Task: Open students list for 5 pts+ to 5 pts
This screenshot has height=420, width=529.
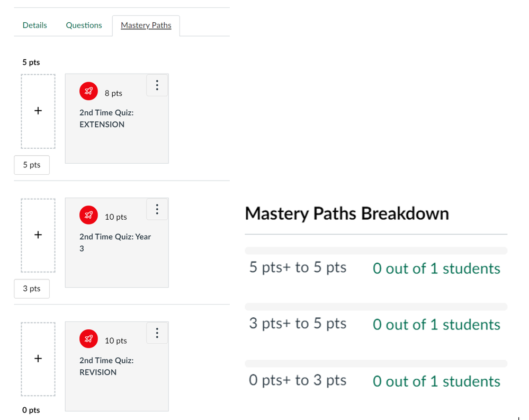Action: click(436, 269)
